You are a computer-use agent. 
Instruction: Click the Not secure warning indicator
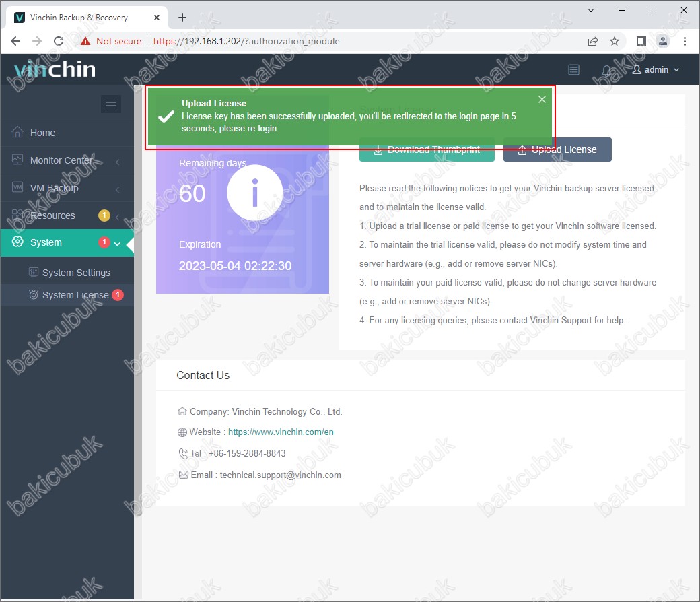(x=111, y=41)
